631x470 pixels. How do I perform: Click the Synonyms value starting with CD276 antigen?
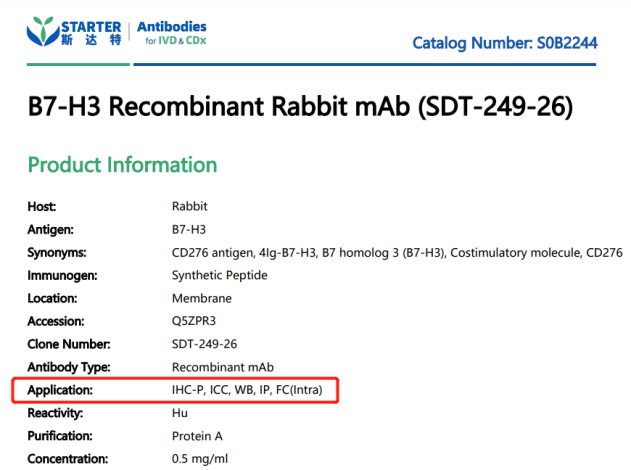tap(397, 252)
